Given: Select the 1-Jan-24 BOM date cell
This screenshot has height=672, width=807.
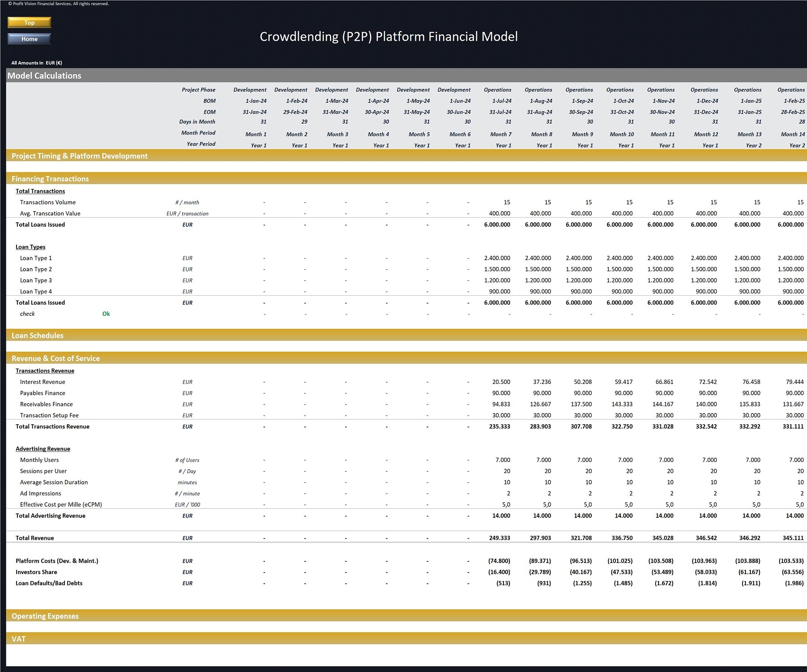Looking at the screenshot, I should (256, 101).
